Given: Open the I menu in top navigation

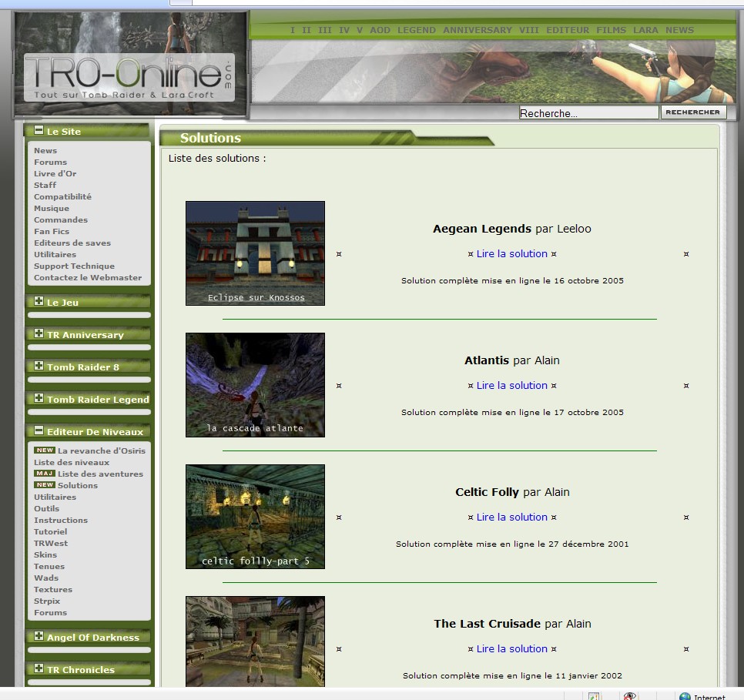Looking at the screenshot, I should point(293,30).
